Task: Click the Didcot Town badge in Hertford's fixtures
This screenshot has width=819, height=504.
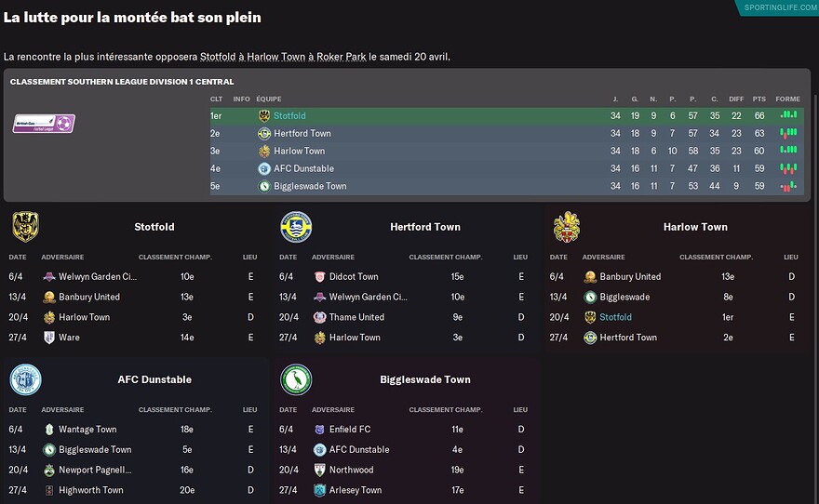Action: 319,277
